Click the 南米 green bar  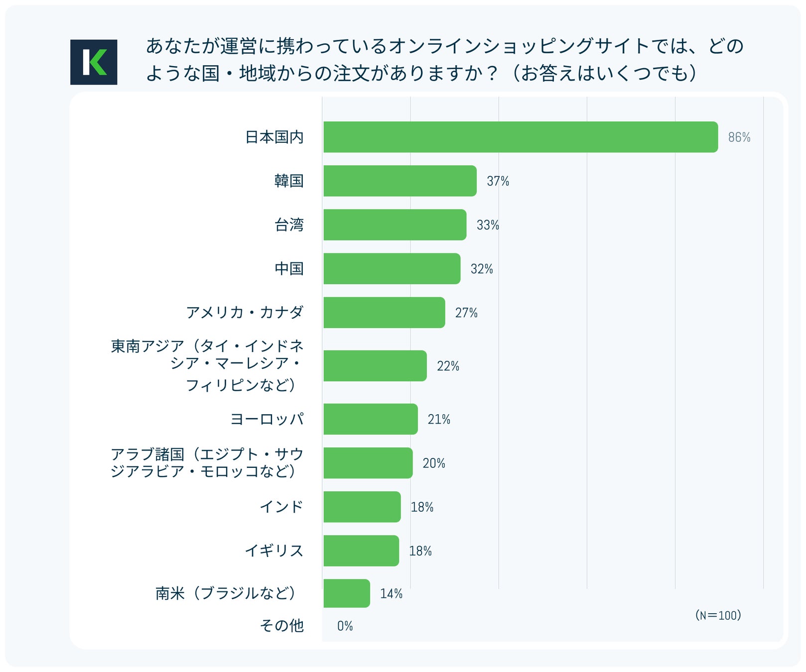346,593
